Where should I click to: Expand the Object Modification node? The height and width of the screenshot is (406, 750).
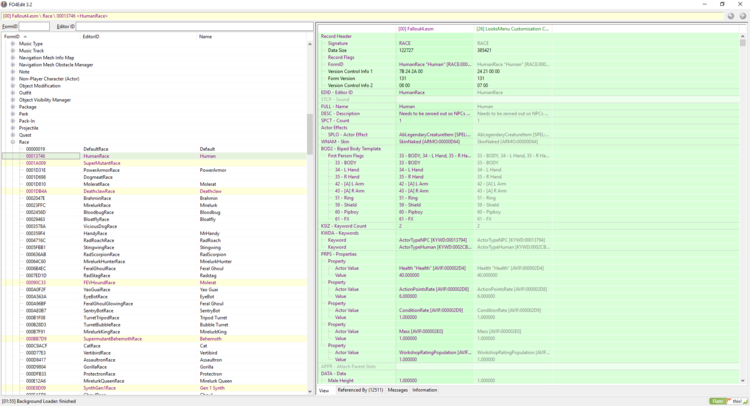[x=13, y=86]
